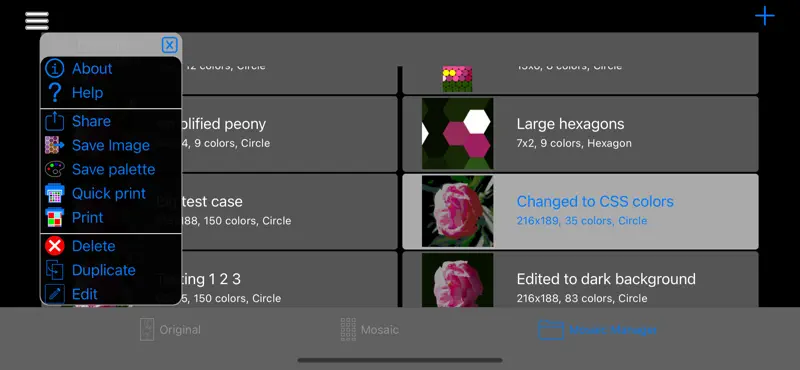Click the Mosaic tab grid icon

pos(348,330)
